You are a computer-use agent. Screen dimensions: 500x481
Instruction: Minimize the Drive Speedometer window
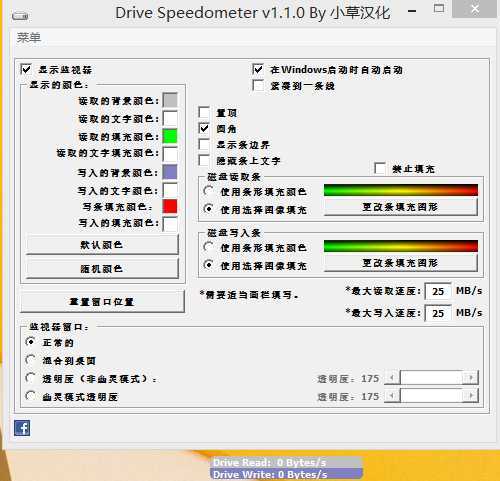(x=412, y=11)
